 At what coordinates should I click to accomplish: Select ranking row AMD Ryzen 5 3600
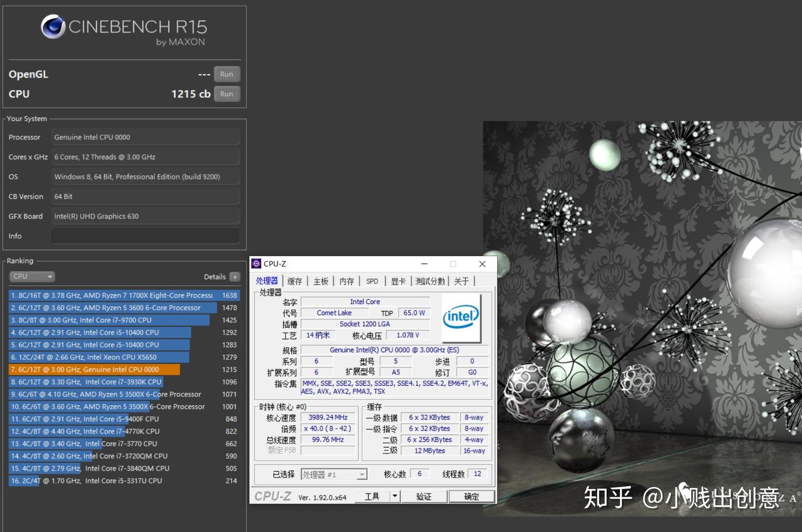124,308
